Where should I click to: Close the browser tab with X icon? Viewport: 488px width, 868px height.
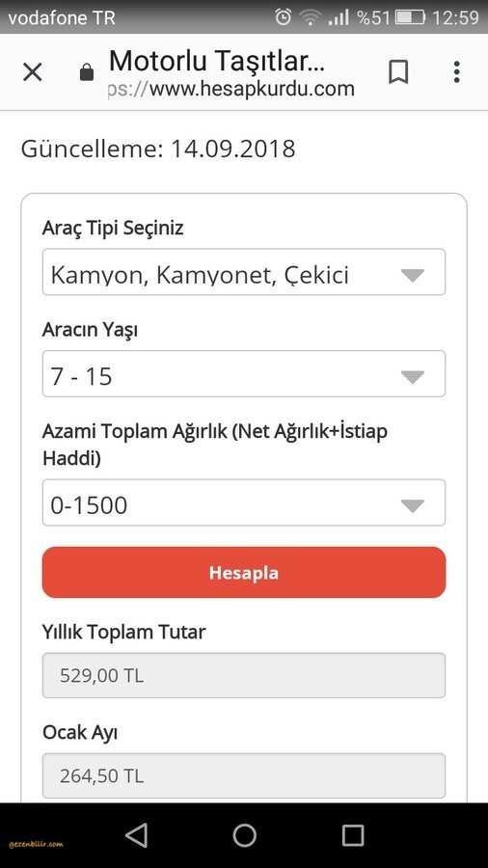(x=32, y=72)
